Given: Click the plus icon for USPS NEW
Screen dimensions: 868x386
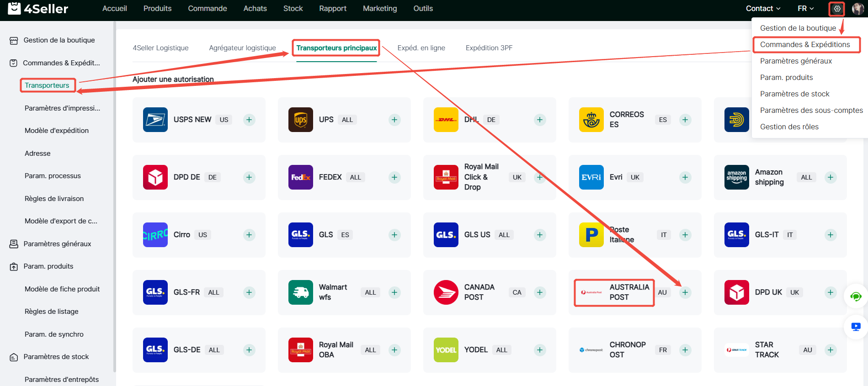Looking at the screenshot, I should [x=249, y=120].
